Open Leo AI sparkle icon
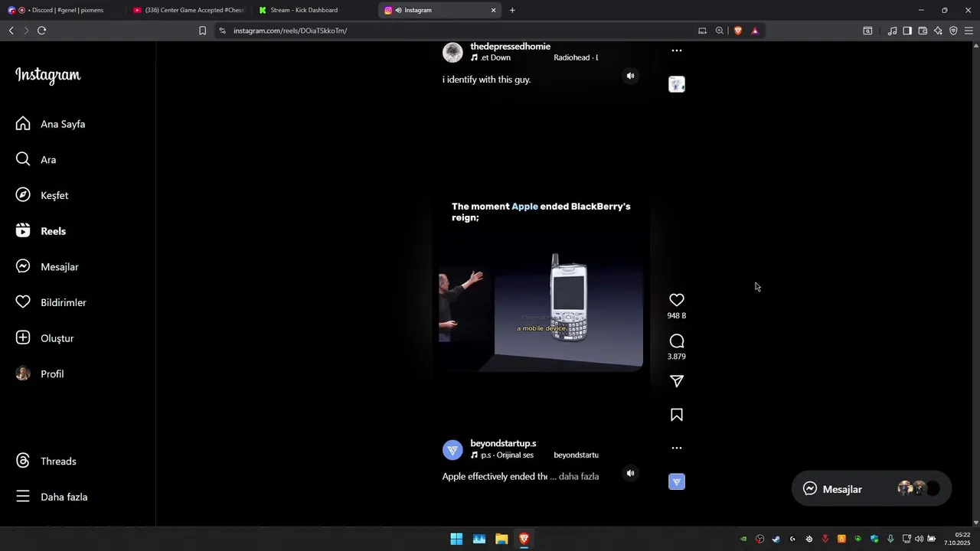 pos(938,31)
